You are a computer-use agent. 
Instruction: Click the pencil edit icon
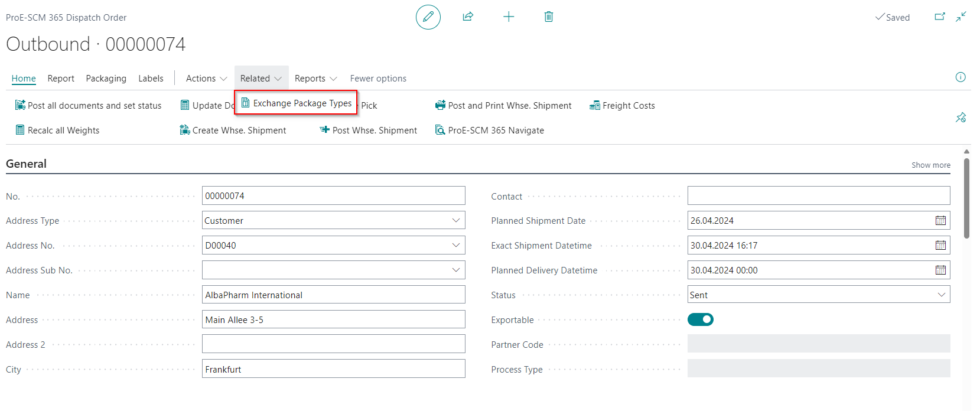pos(428,17)
